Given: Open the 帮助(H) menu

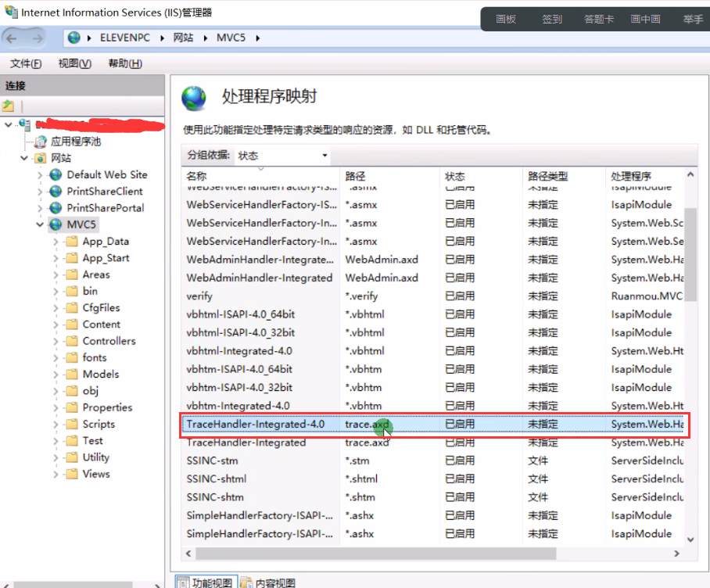Looking at the screenshot, I should 125,63.
